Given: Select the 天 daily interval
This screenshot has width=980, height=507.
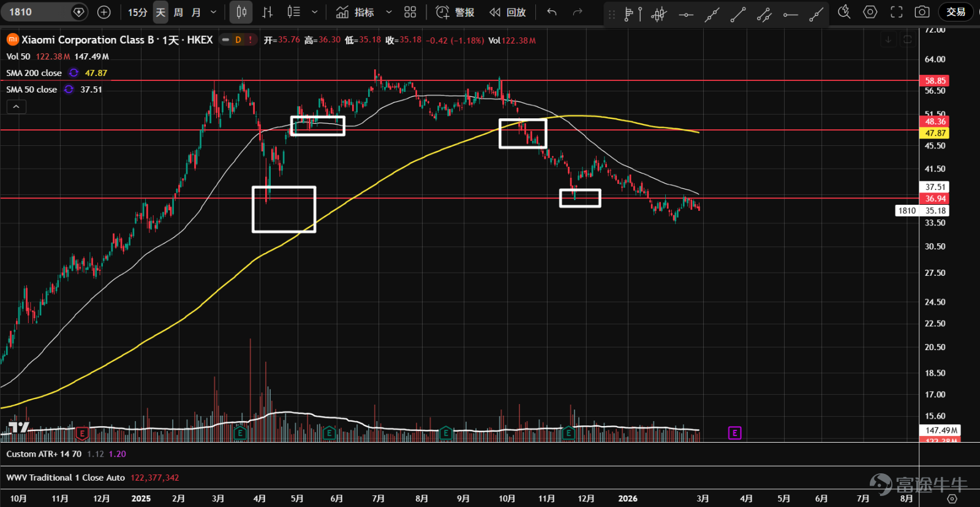Looking at the screenshot, I should coord(160,12).
